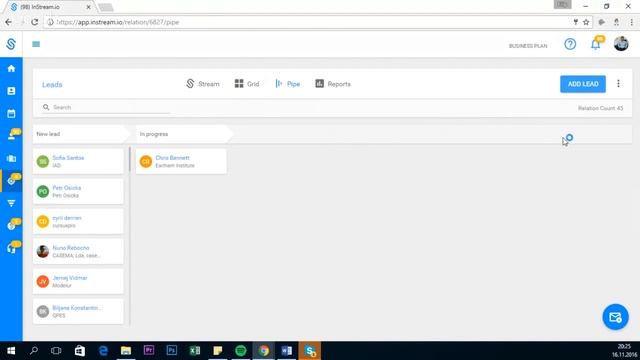Open the Sofia Santos lead card
The height and width of the screenshot is (360, 640).
(78, 161)
